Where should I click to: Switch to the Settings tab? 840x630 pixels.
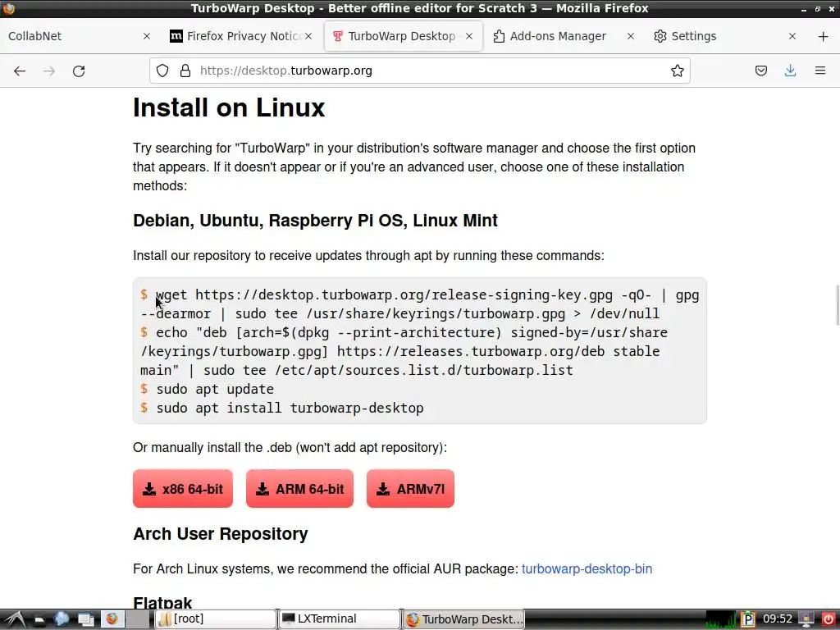[x=726, y=36]
